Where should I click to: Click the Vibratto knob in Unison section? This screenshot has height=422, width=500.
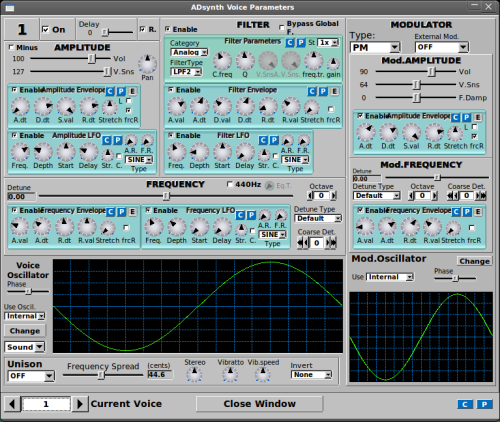point(230,374)
